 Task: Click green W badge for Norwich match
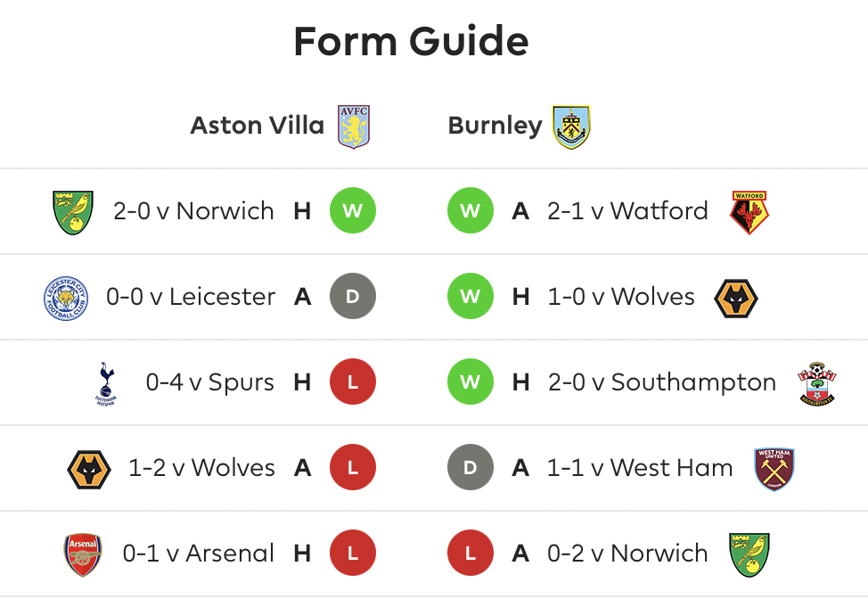353,210
